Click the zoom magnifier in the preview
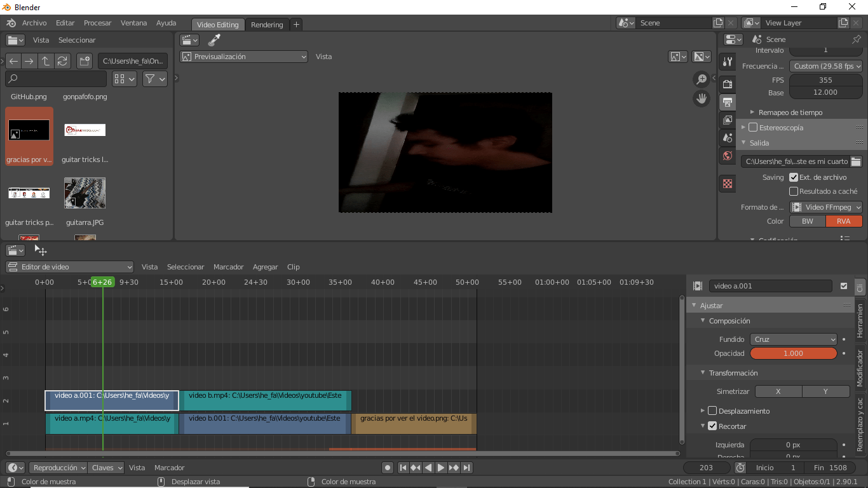Screen dimensions: 868x488 coord(702,79)
